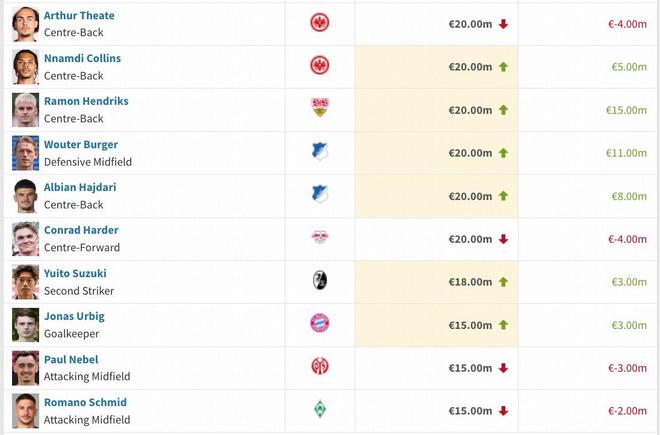Viewport: 660px width, 435px height.
Task: Open Nnamdi Collins player profile link
Action: tap(82, 59)
